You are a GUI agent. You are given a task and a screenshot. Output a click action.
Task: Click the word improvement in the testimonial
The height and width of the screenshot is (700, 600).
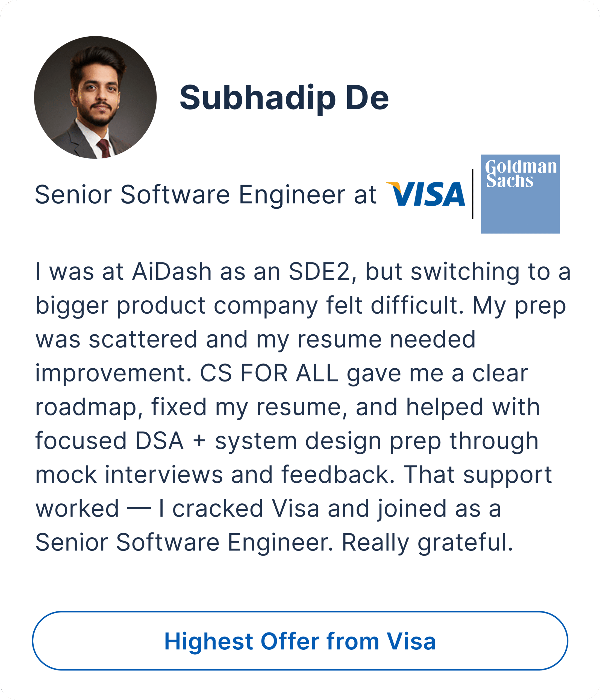(x=113, y=373)
